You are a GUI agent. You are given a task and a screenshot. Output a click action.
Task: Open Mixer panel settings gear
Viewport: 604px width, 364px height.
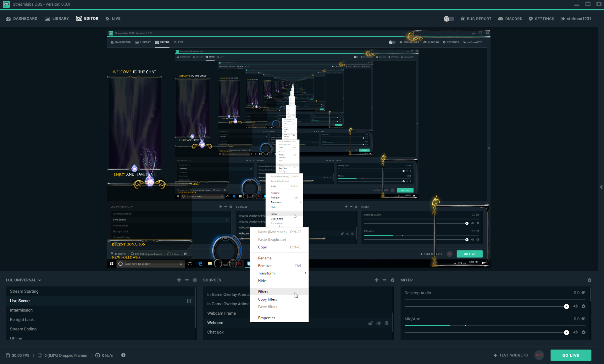click(590, 280)
